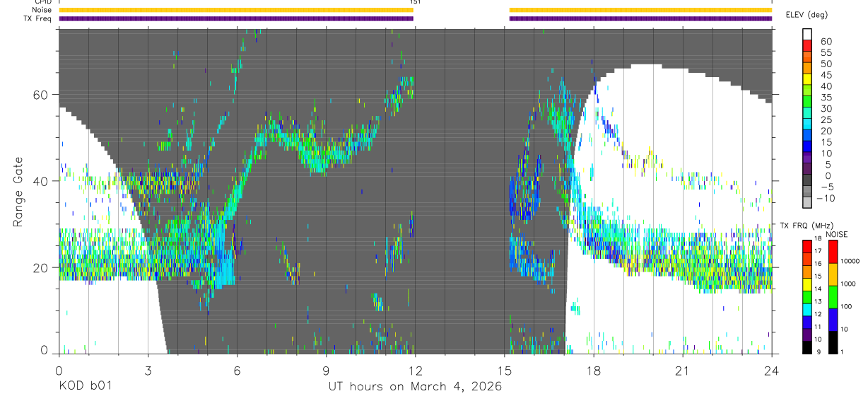Click the '11' value on the TX FRQ scale
The height and width of the screenshot is (401, 868).
pos(817,327)
